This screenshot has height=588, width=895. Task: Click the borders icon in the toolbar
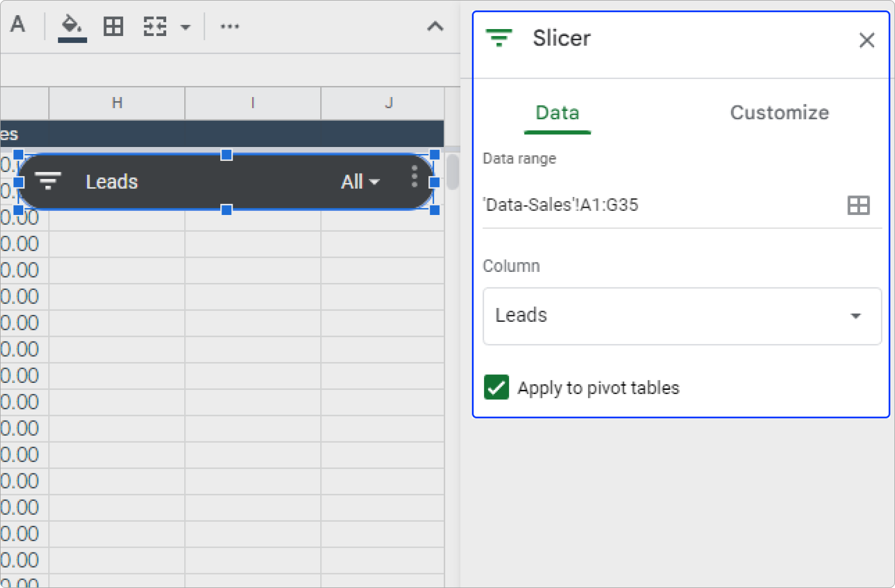coord(113,26)
